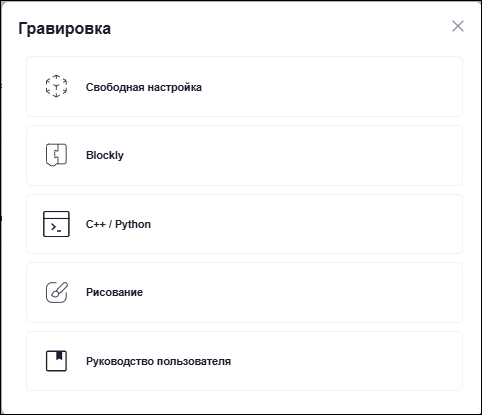
Task: Click the Blockly puzzle-piece icon
Action: (56, 155)
